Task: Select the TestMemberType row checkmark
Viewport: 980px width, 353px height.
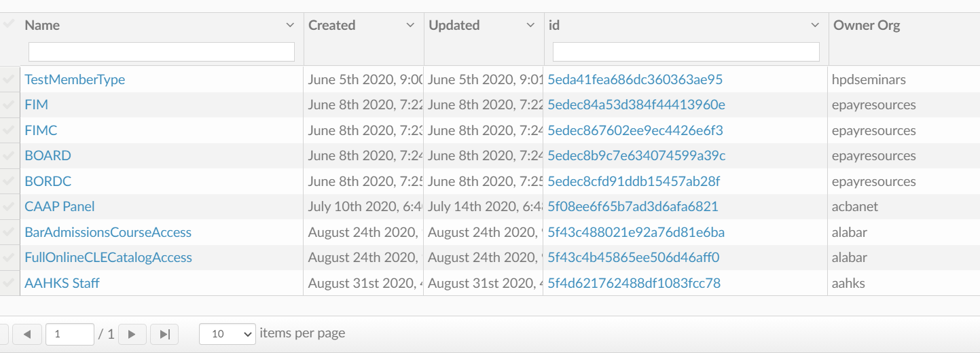Action: tap(9, 79)
